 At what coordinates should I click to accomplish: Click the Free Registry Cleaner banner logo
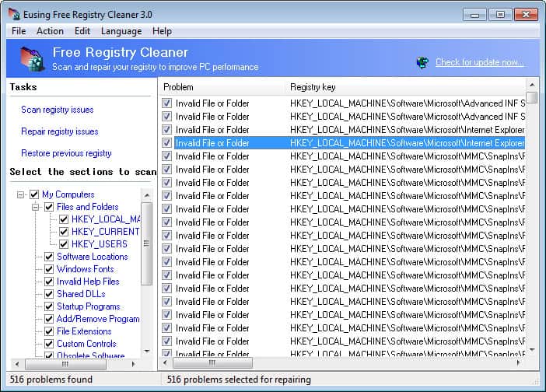(32, 58)
